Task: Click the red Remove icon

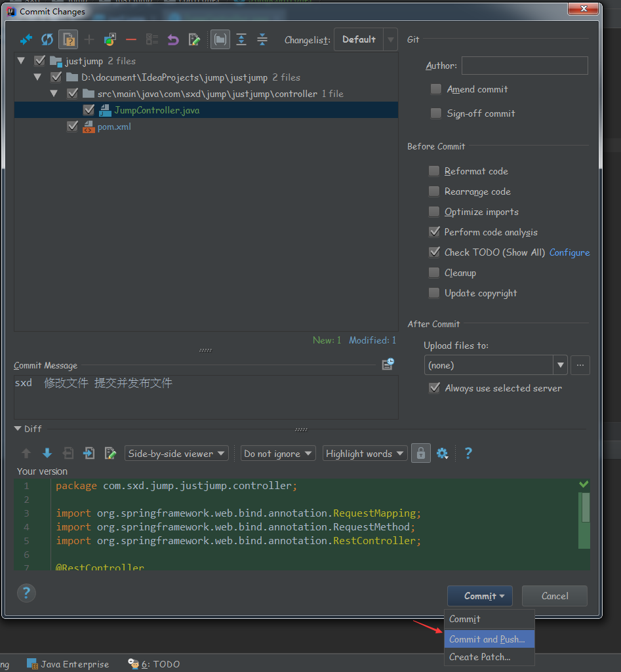Action: click(x=131, y=40)
